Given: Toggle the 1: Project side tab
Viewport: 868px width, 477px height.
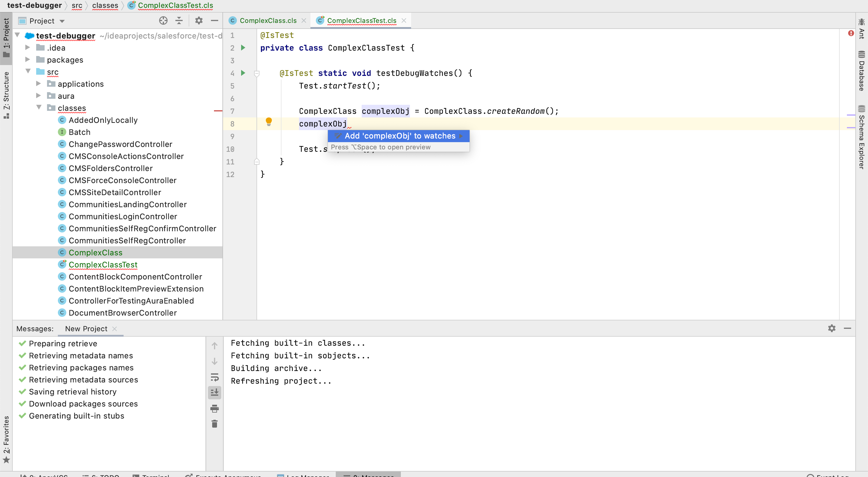Looking at the screenshot, I should [x=6, y=38].
